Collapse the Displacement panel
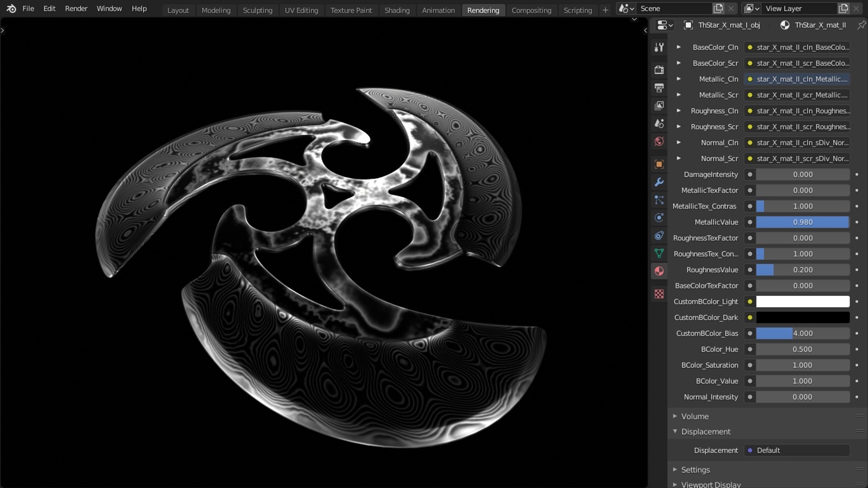Screen dimensions: 868x488 click(x=675, y=431)
